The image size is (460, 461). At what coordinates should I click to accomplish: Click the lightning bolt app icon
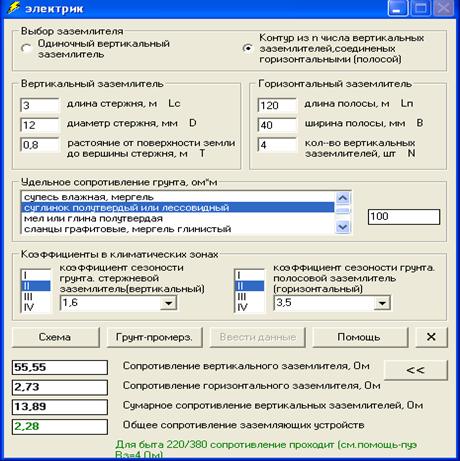(14, 8)
